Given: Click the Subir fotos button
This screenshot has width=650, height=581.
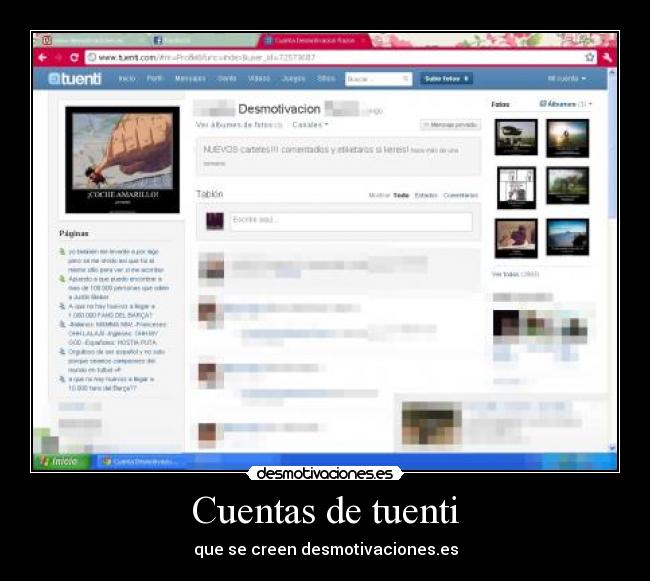Looking at the screenshot, I should point(446,79).
